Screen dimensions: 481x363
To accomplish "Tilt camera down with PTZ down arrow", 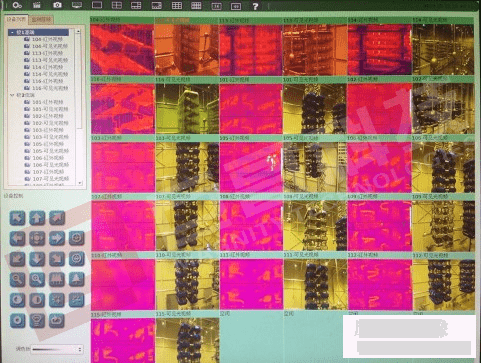I will click(x=37, y=259).
